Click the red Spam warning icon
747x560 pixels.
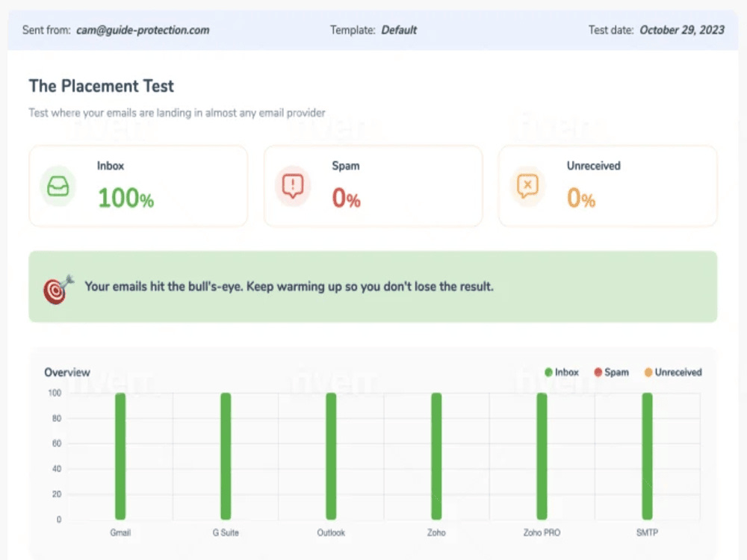pyautogui.click(x=293, y=186)
